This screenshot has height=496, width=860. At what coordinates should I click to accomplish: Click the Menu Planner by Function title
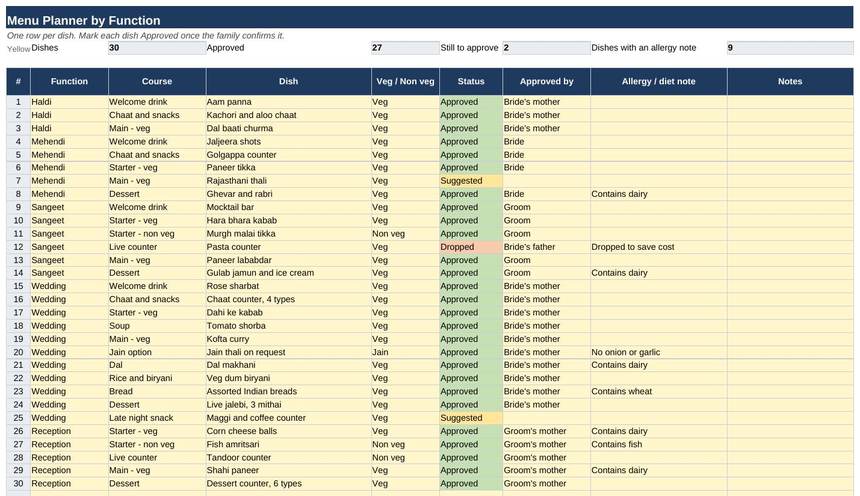pyautogui.click(x=84, y=20)
